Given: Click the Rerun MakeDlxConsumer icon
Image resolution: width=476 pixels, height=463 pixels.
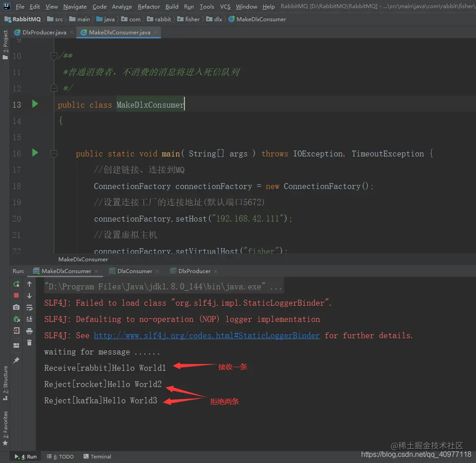Looking at the screenshot, I should [16, 284].
